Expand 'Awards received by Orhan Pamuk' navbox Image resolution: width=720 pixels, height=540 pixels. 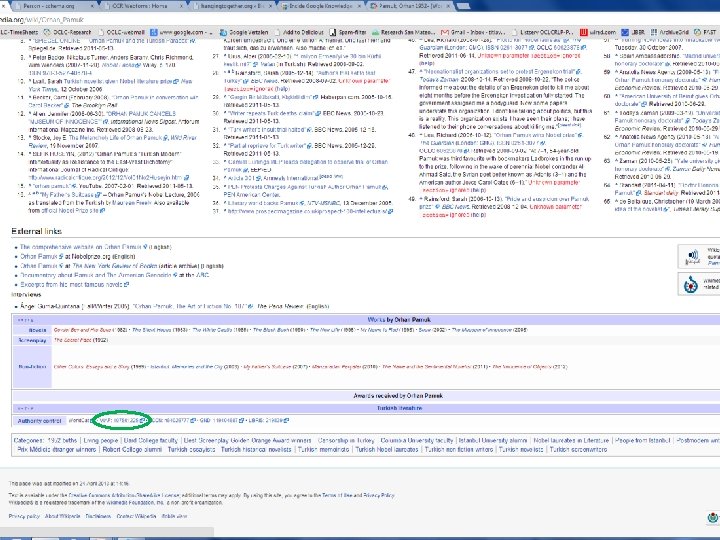click(398, 395)
